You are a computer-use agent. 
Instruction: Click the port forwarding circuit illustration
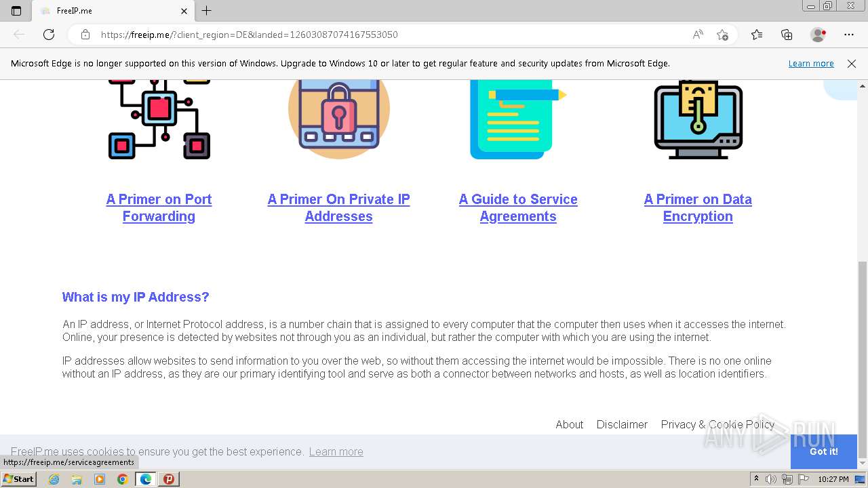coord(159,120)
